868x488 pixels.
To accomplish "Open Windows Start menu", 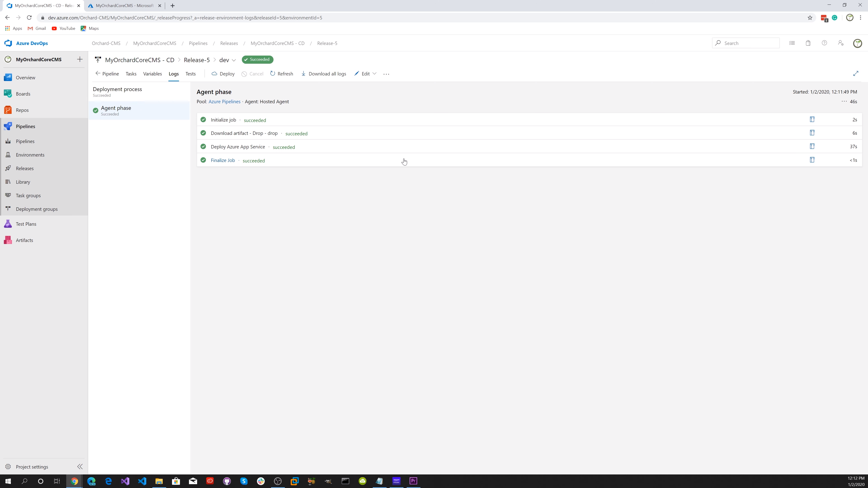I will (x=8, y=481).
